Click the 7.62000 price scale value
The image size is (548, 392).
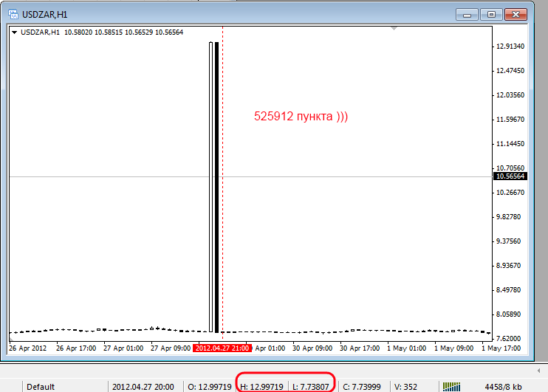pos(509,339)
